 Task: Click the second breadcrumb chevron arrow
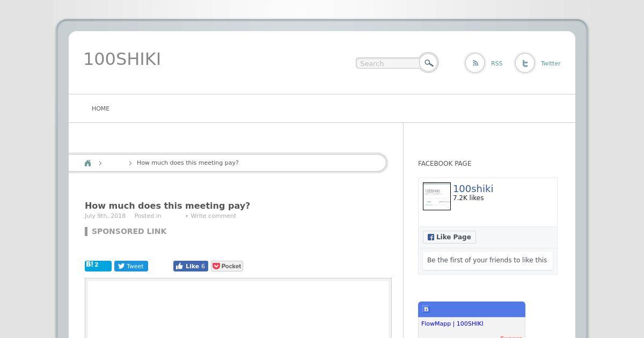[130, 163]
